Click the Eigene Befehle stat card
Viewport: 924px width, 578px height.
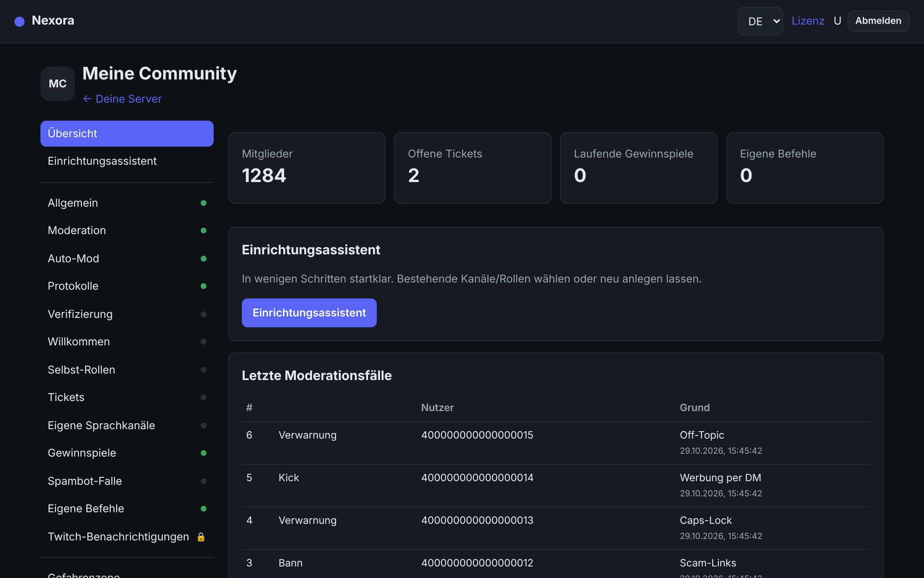click(x=805, y=168)
